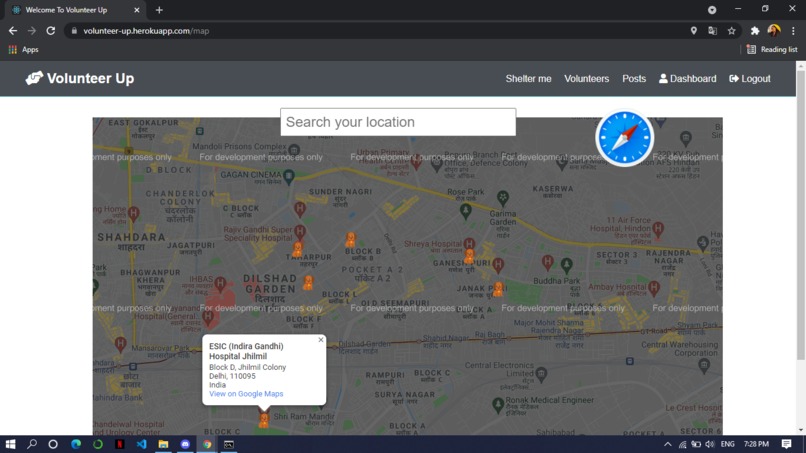Image resolution: width=806 pixels, height=453 pixels.
Task: Click the 11 Air Force Hospital marker
Action: point(658,229)
